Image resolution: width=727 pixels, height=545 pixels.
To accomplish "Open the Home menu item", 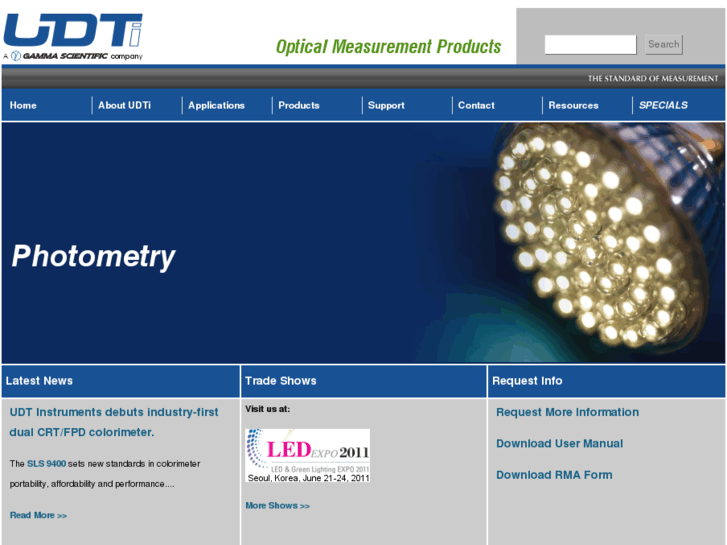I will tap(23, 105).
